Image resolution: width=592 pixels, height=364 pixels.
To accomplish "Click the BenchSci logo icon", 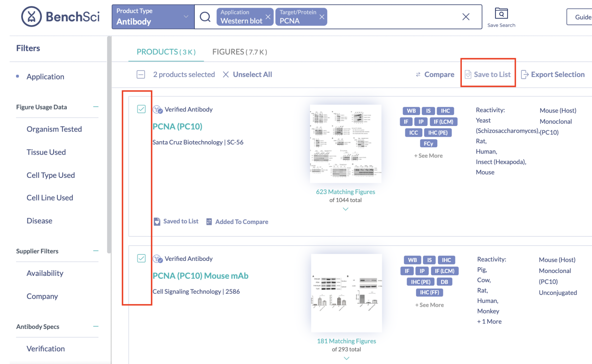I will click(x=31, y=17).
